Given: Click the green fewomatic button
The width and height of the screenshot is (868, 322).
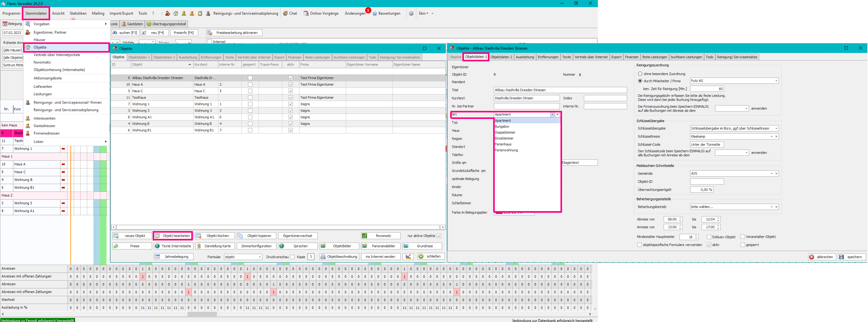Looking at the screenshot, I should pyautogui.click(x=381, y=236).
